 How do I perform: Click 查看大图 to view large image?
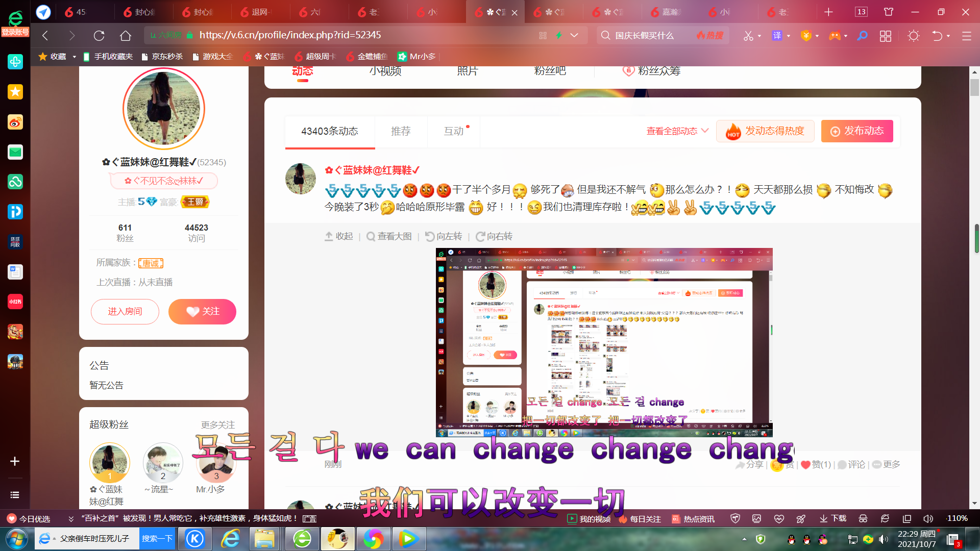(x=389, y=236)
